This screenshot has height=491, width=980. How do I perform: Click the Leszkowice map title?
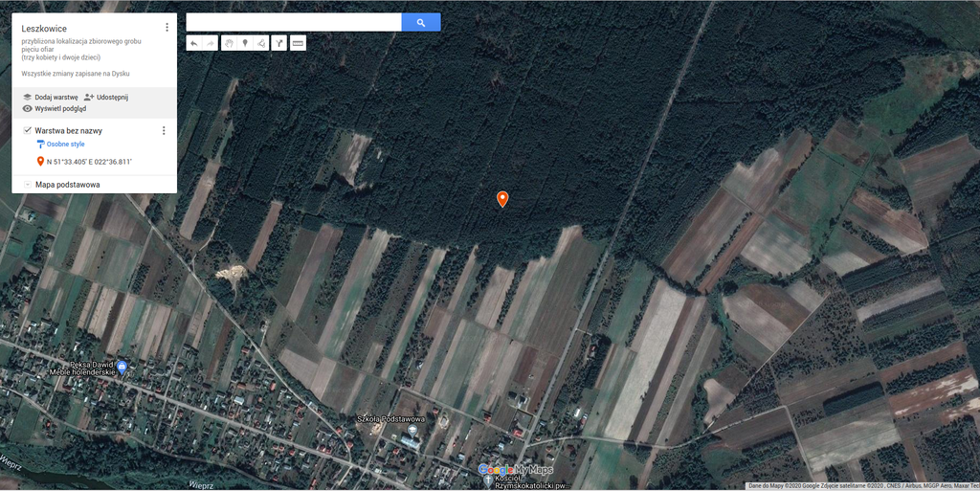(44, 29)
